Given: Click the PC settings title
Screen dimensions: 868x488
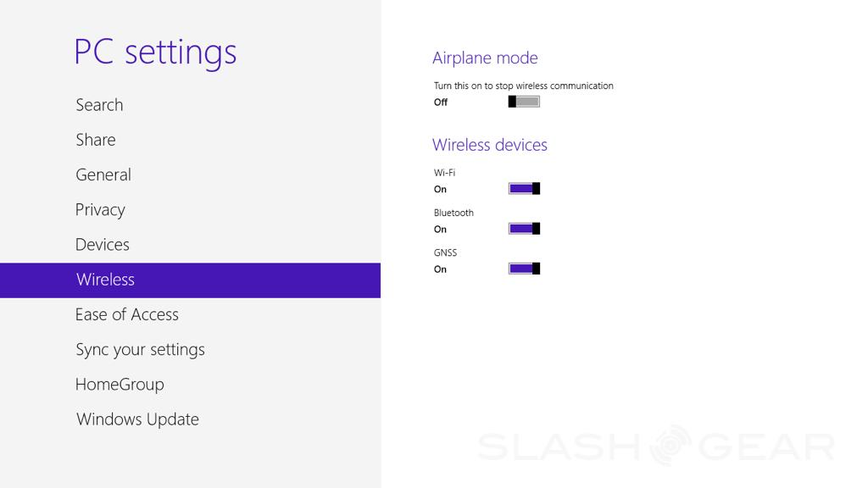Looking at the screenshot, I should click(155, 52).
